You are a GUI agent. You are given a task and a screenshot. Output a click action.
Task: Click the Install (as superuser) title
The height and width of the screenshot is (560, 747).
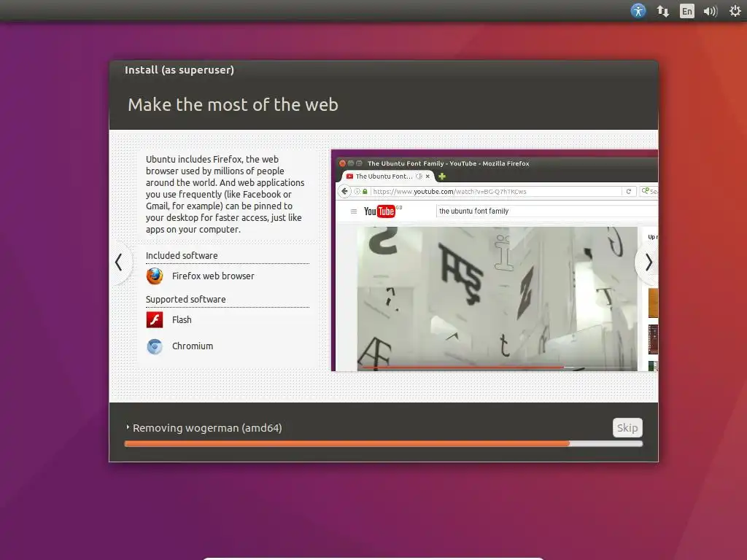pos(179,70)
